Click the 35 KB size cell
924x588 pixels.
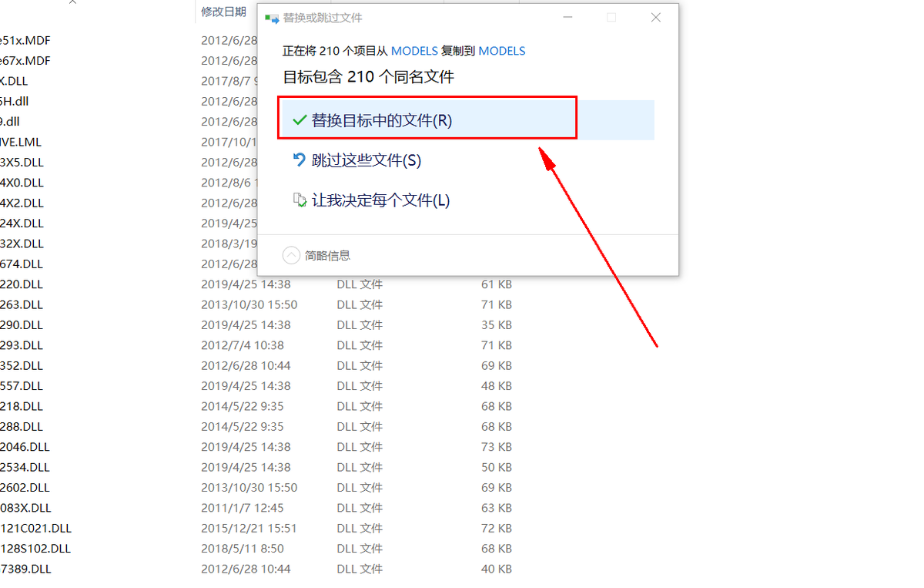click(x=497, y=324)
